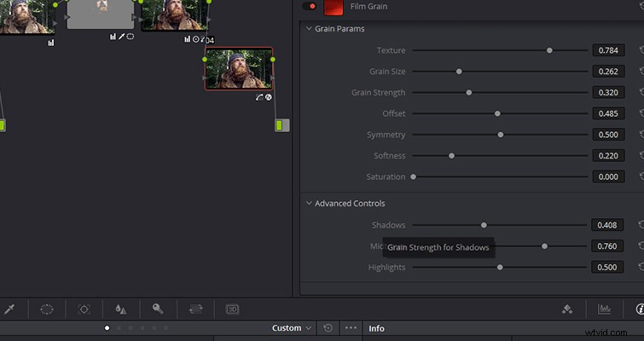Open the 3D palette icon
The image size is (644, 341).
233,309
